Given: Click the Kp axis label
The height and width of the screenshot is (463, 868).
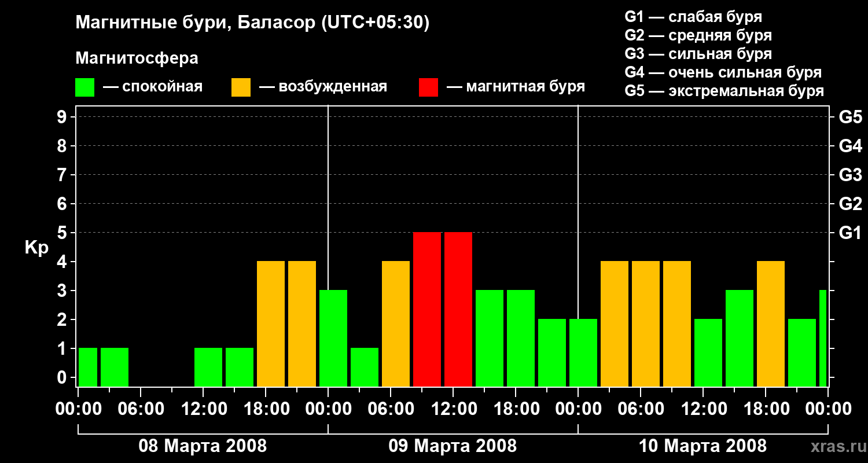Looking at the screenshot, I should point(36,248).
